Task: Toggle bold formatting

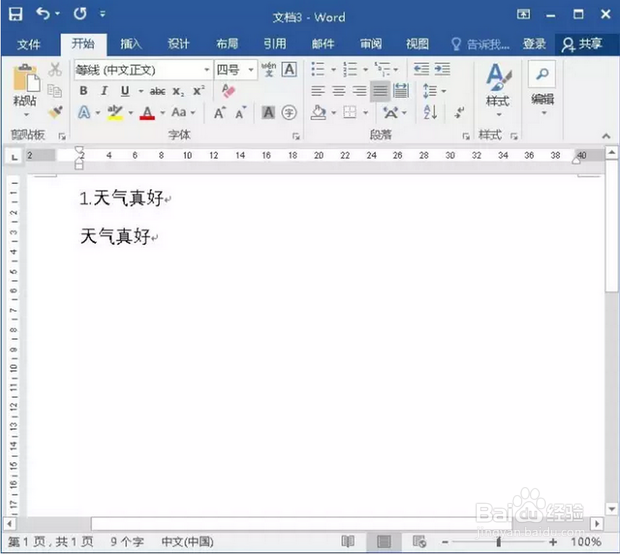Action: point(83,91)
